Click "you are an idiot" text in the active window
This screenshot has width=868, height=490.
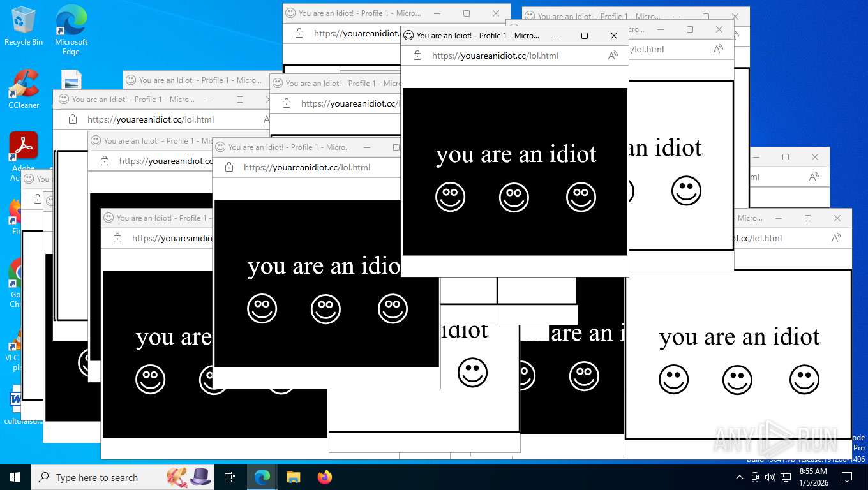tap(516, 154)
